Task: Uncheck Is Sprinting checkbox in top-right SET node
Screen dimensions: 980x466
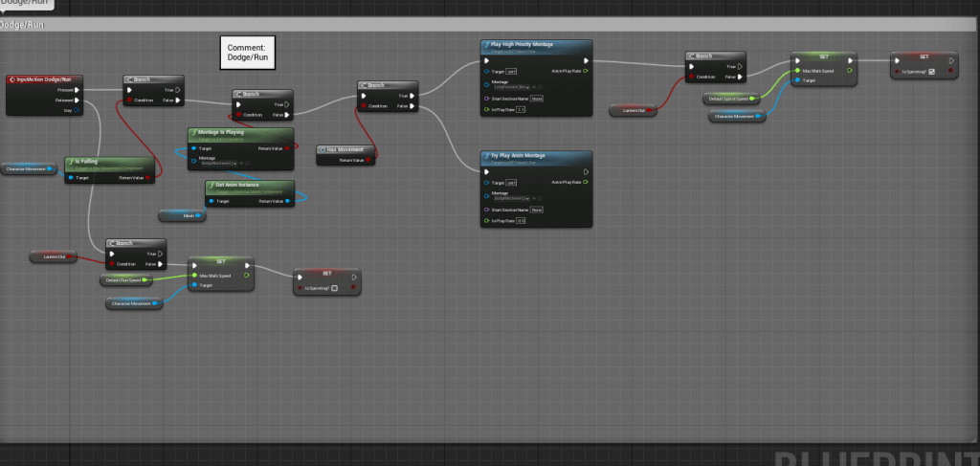Action: 931,71
